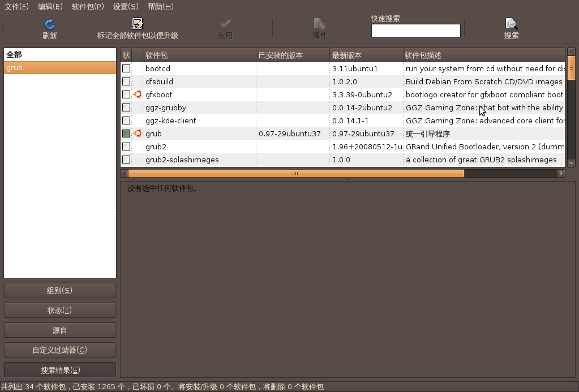
Task: Toggle the status checkbox for bootcd
Action: tap(126, 68)
